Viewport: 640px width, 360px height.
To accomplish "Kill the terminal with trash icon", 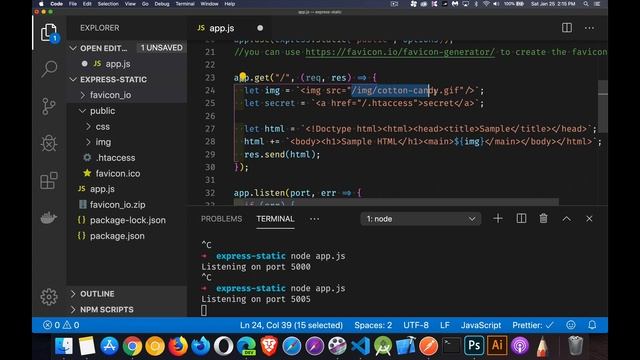I will click(543, 219).
